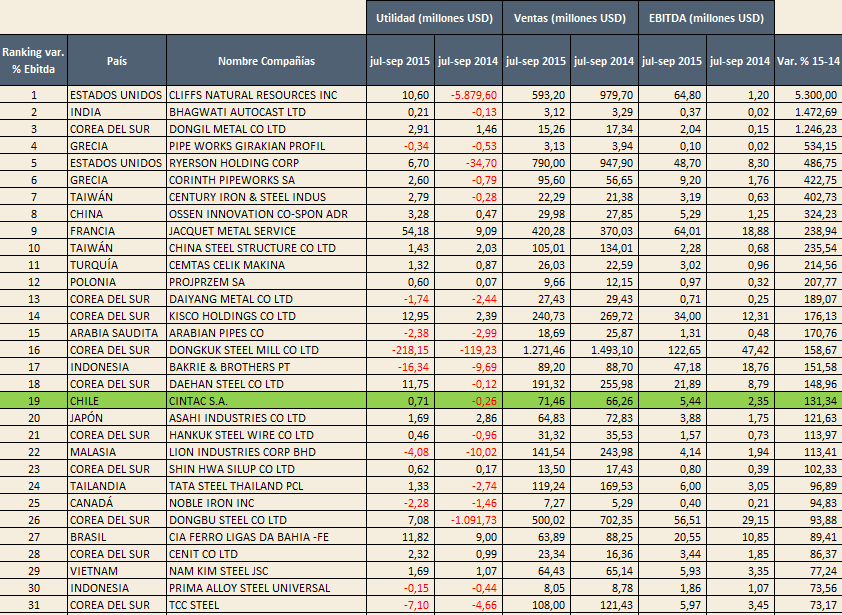This screenshot has height=615, width=842.
Task: Click the 'Utilidad (millones USD)' group header
Action: pos(434,18)
